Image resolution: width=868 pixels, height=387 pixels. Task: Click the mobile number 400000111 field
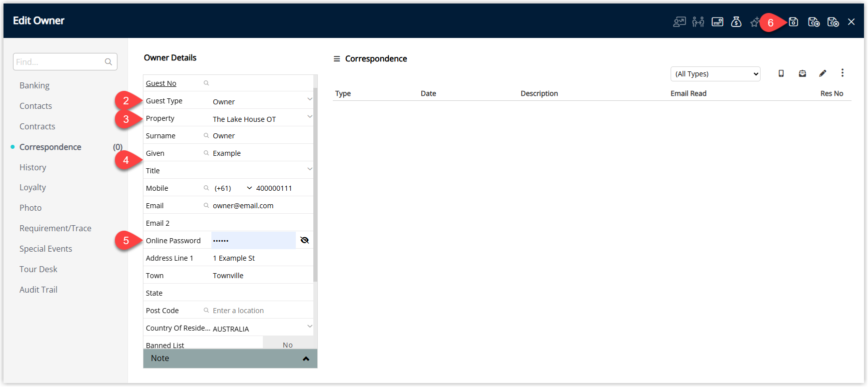[283, 188]
